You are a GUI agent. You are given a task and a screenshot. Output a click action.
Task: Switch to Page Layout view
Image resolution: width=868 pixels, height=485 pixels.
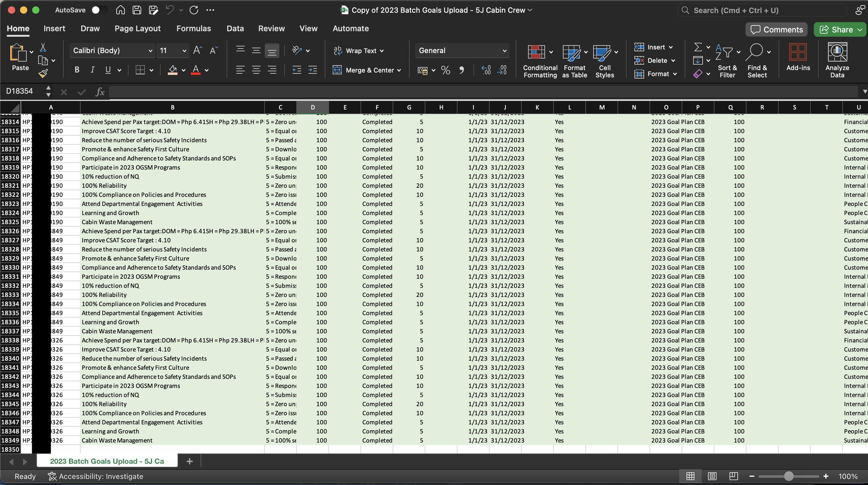pyautogui.click(x=712, y=476)
